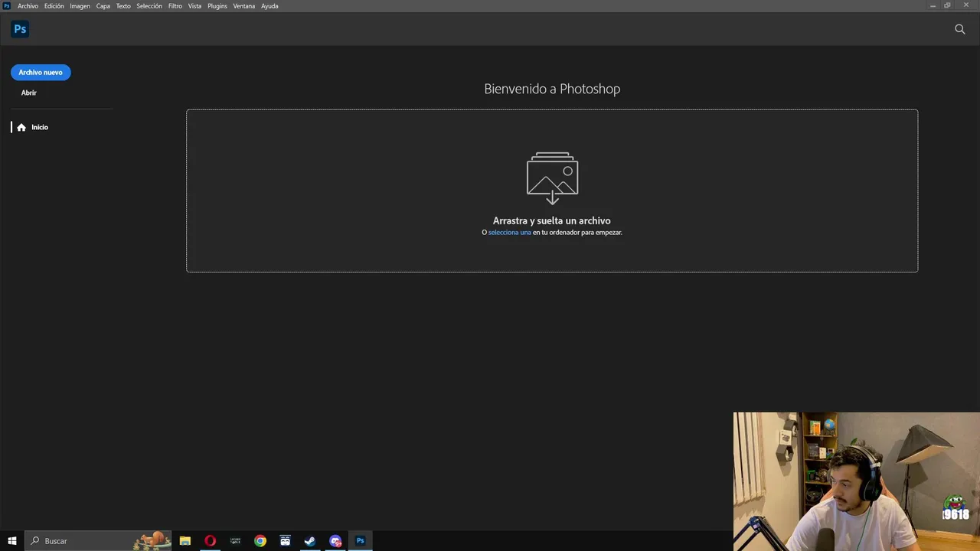This screenshot has width=980, height=551.
Task: Open the Filtro menu
Action: (175, 6)
